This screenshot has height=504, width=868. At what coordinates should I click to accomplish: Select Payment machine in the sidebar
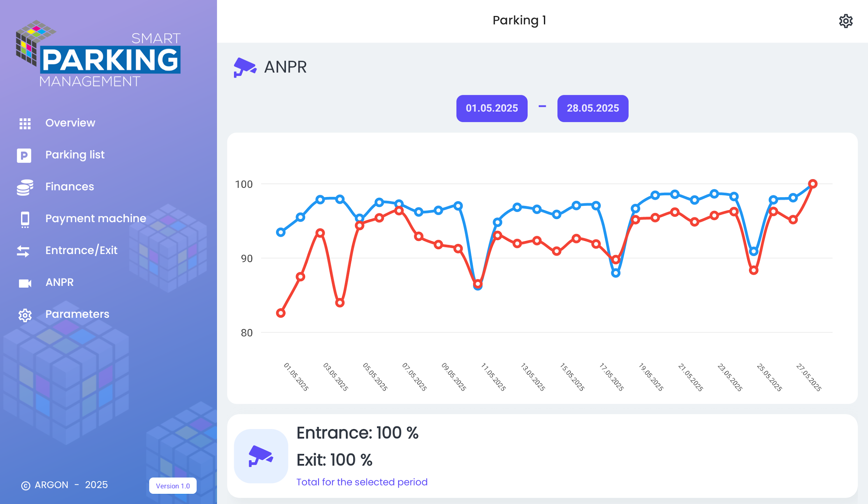point(96,218)
